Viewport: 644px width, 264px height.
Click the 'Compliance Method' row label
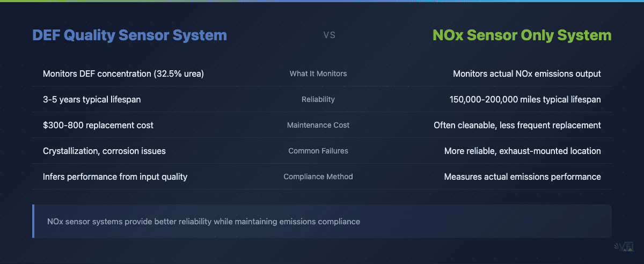pyautogui.click(x=318, y=177)
